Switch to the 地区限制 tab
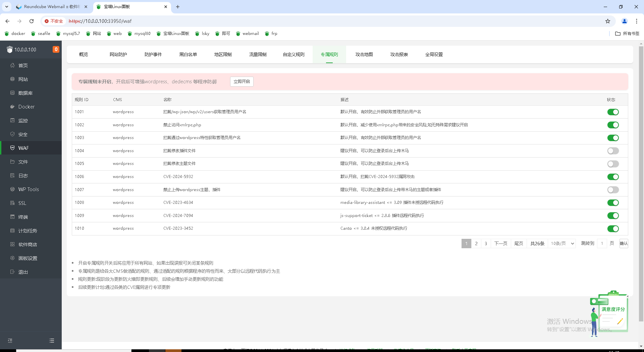644x352 pixels. point(223,54)
